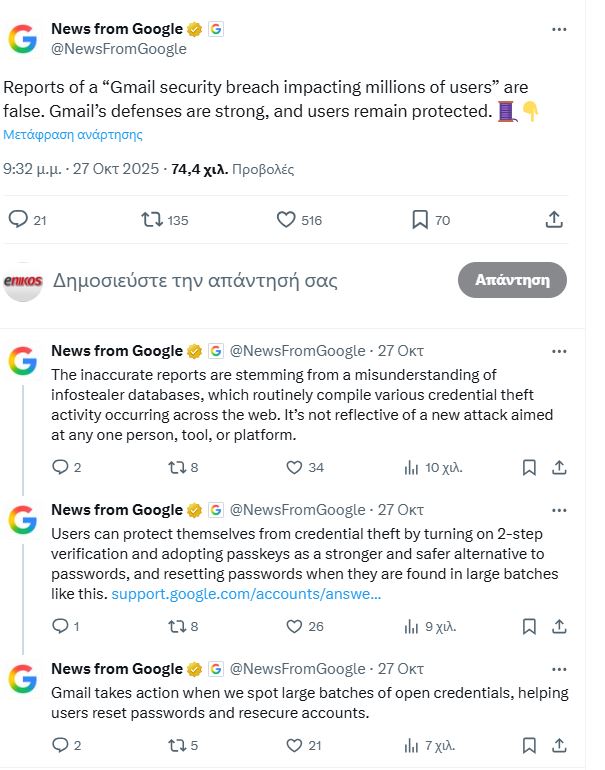The image size is (605, 770).
Task: Retweet the main tweet with 135 reposts
Action: point(152,220)
